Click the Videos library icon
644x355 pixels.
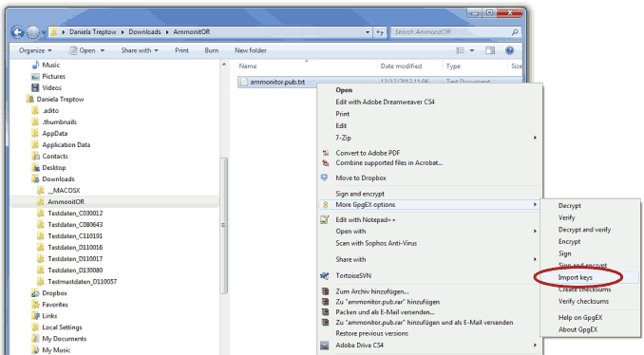pyautogui.click(x=35, y=87)
